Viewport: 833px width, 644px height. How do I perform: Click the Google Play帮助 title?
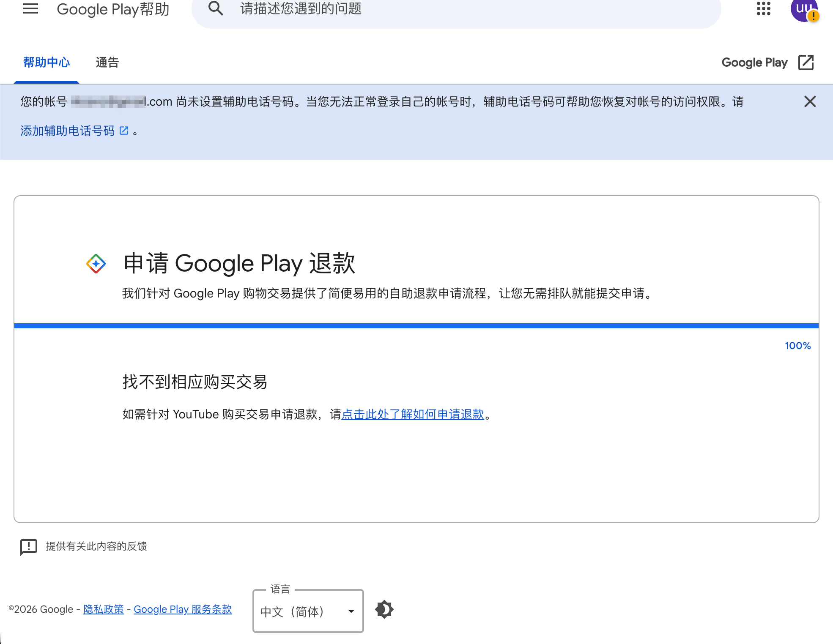[x=113, y=9]
